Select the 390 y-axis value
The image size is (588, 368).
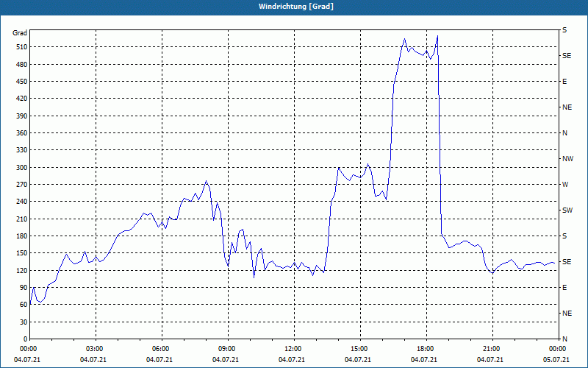tap(22, 116)
